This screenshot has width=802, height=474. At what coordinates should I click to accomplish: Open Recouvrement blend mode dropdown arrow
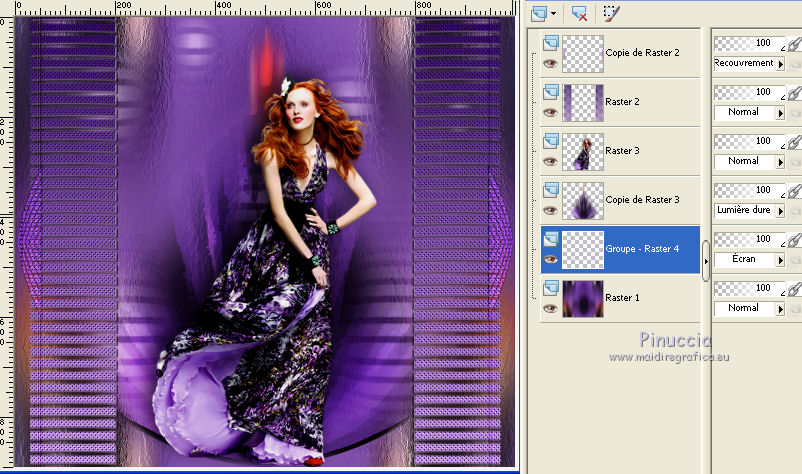(x=780, y=64)
